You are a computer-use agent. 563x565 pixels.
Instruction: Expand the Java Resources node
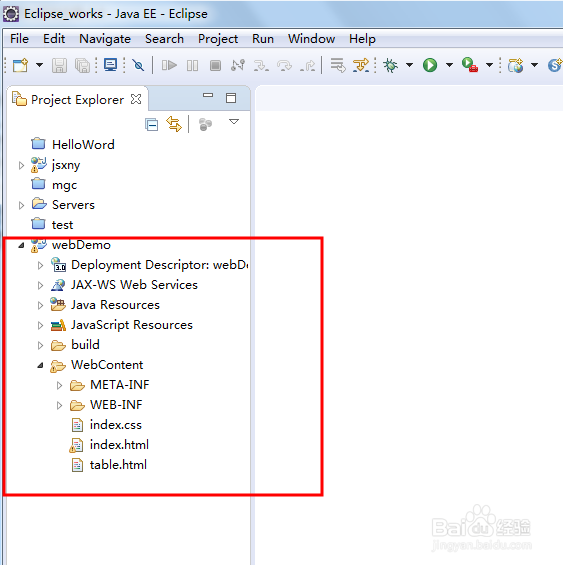click(40, 306)
